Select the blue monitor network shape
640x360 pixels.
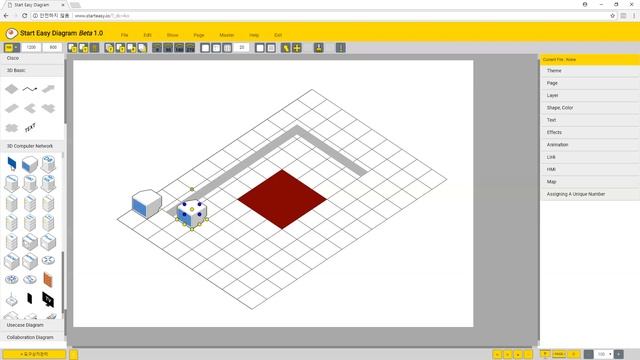[x=12, y=164]
